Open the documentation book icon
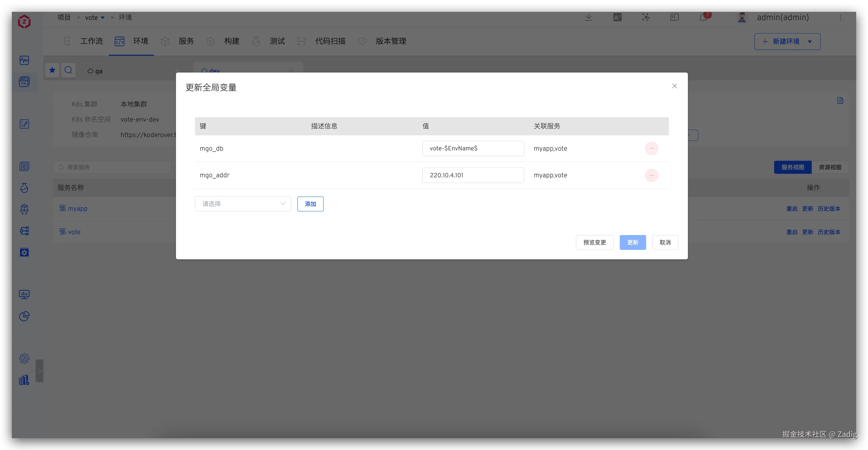 point(674,17)
